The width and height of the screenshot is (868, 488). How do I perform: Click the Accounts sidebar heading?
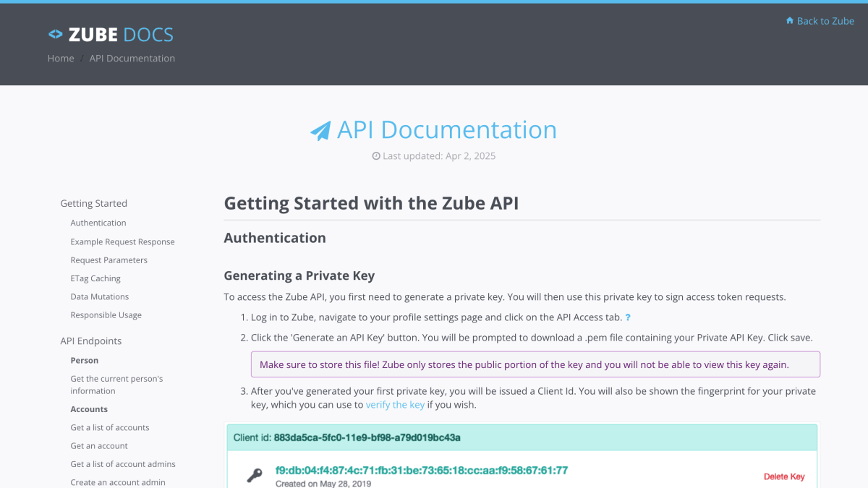[89, 409]
